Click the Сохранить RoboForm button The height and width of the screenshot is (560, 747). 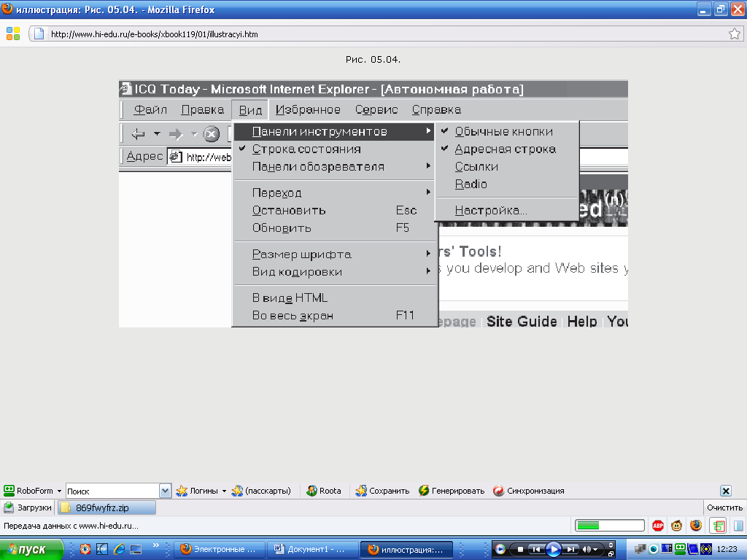(382, 491)
